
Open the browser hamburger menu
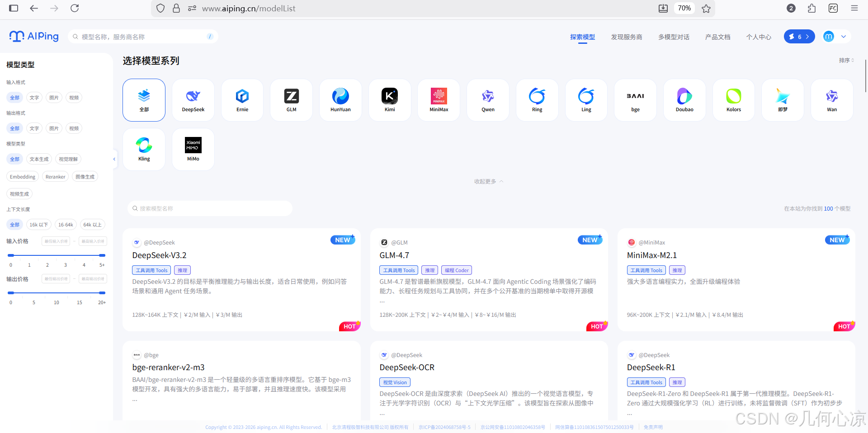point(854,8)
